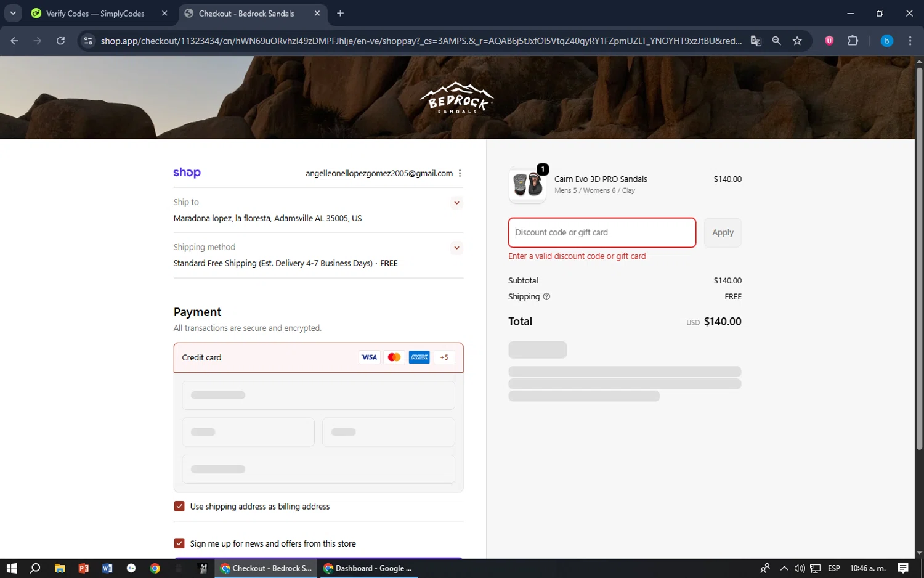This screenshot has width=924, height=578.
Task: Show hidden system tray icons
Action: coord(784,568)
